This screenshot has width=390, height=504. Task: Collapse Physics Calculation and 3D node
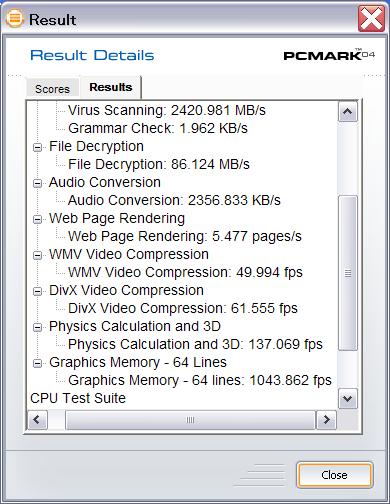pyautogui.click(x=38, y=327)
